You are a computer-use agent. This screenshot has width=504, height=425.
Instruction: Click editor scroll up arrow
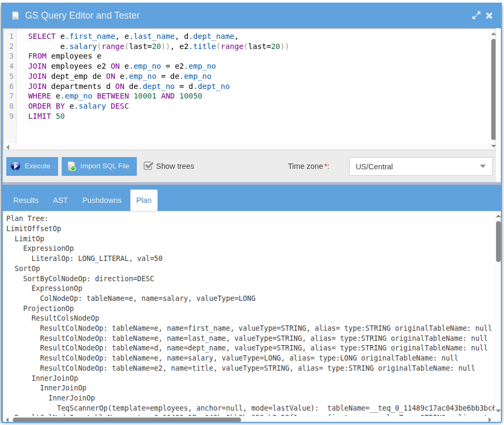493,34
